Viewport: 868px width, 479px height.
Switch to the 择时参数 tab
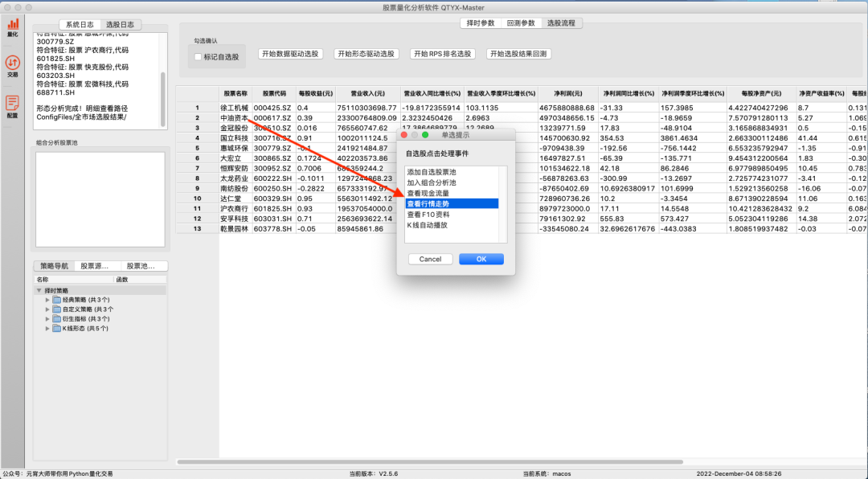tap(481, 23)
